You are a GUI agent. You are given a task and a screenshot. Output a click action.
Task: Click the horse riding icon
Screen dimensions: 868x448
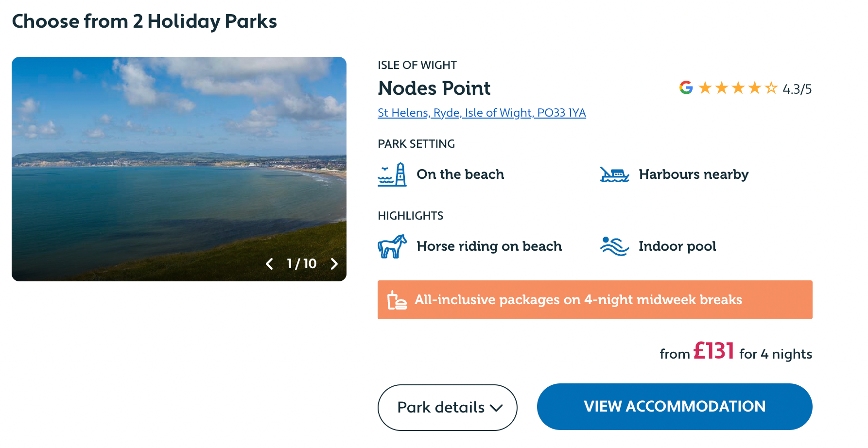tap(392, 246)
